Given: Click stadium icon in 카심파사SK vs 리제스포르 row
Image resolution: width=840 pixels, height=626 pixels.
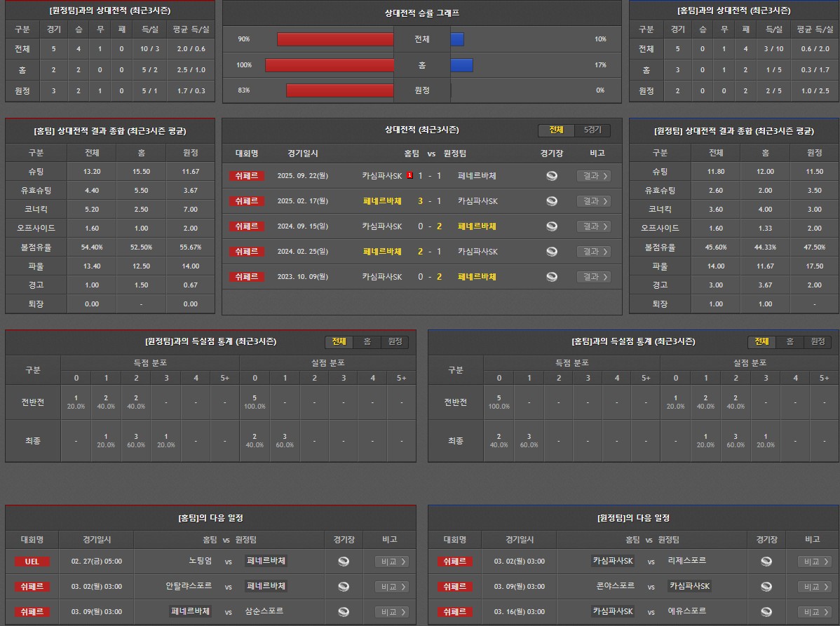Looking at the screenshot, I should click(x=766, y=562).
